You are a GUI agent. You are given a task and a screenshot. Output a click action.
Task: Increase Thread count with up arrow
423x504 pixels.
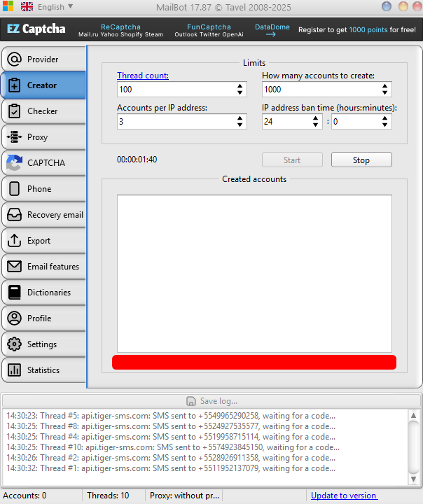coord(240,86)
